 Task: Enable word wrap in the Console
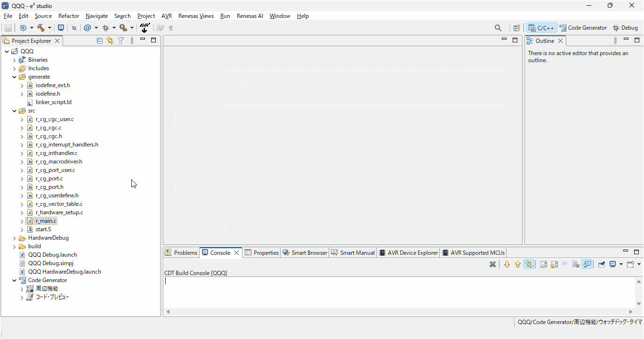[565, 264]
